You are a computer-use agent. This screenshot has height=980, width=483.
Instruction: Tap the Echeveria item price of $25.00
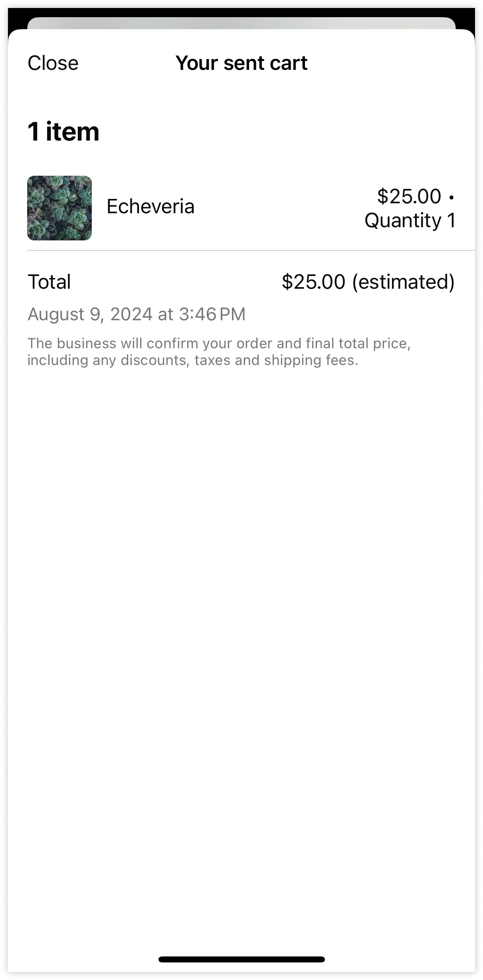coord(409,196)
